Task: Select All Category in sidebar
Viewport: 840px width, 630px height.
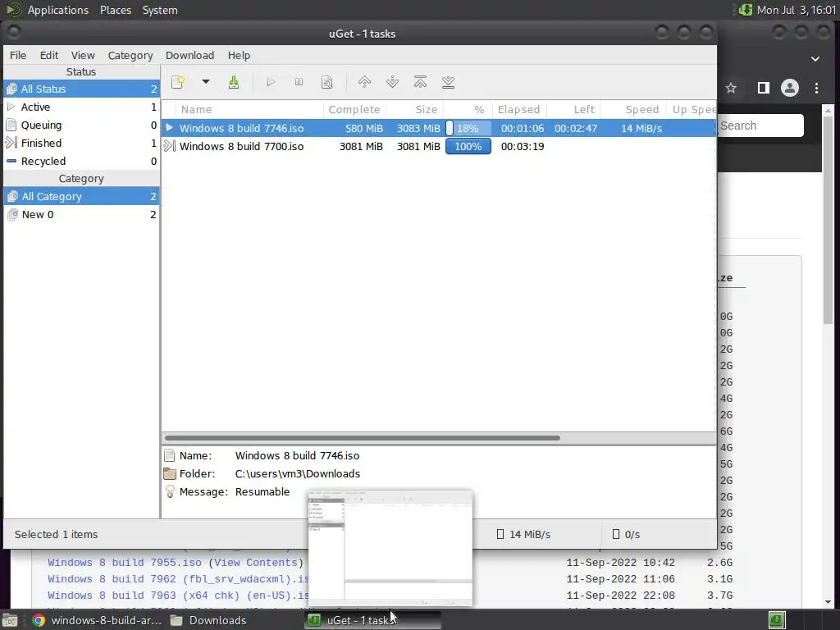Action: (81, 197)
